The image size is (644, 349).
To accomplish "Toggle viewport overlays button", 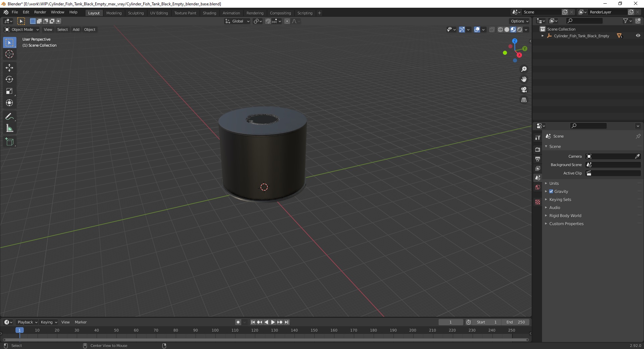I will (x=477, y=30).
